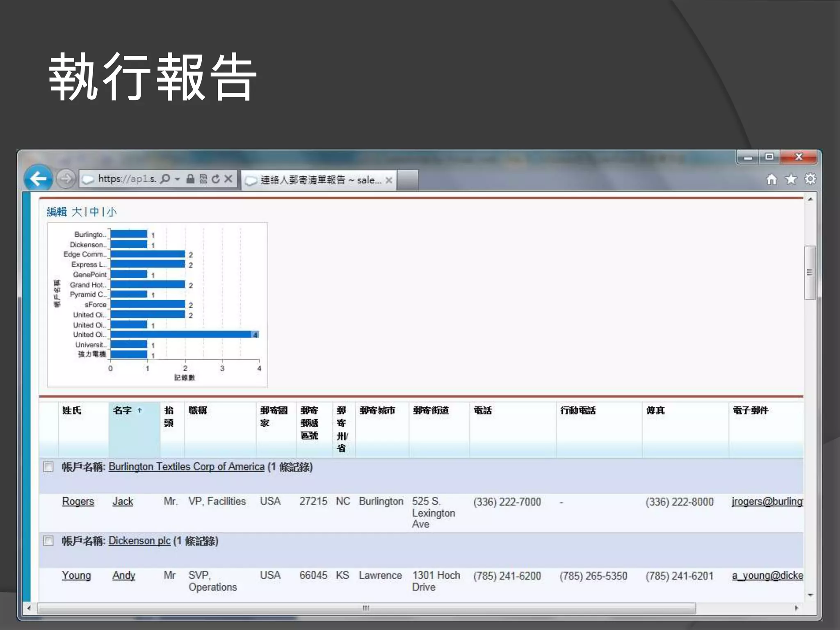Open Favorites star icon

pos(791,179)
